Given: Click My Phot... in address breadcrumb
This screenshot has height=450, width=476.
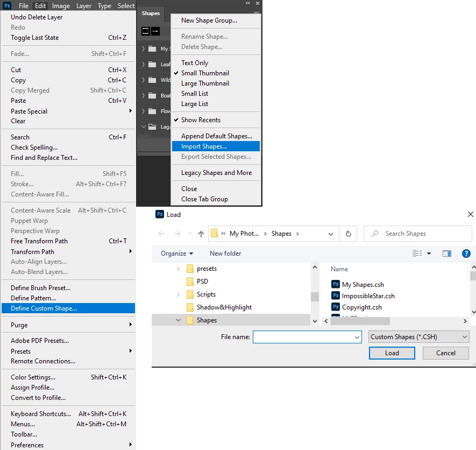Looking at the screenshot, I should click(x=244, y=234).
